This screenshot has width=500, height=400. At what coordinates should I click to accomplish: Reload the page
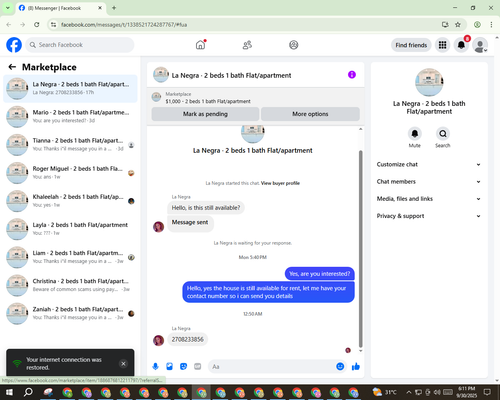pos(37,24)
